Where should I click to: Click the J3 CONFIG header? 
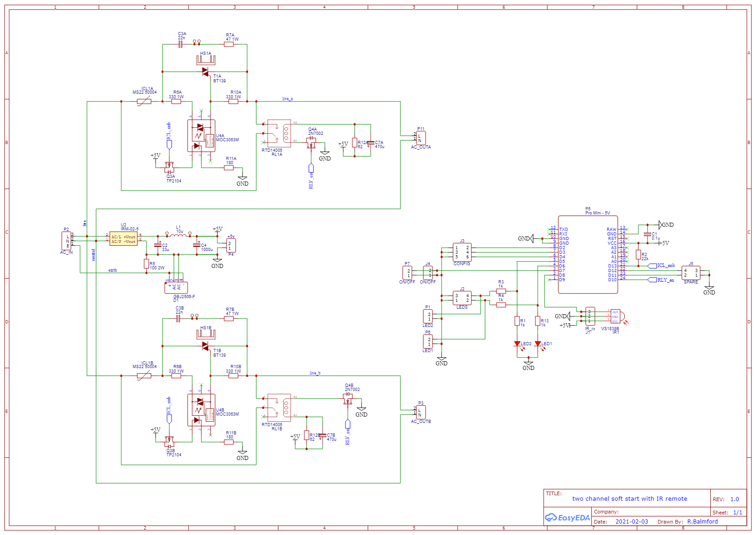(462, 252)
